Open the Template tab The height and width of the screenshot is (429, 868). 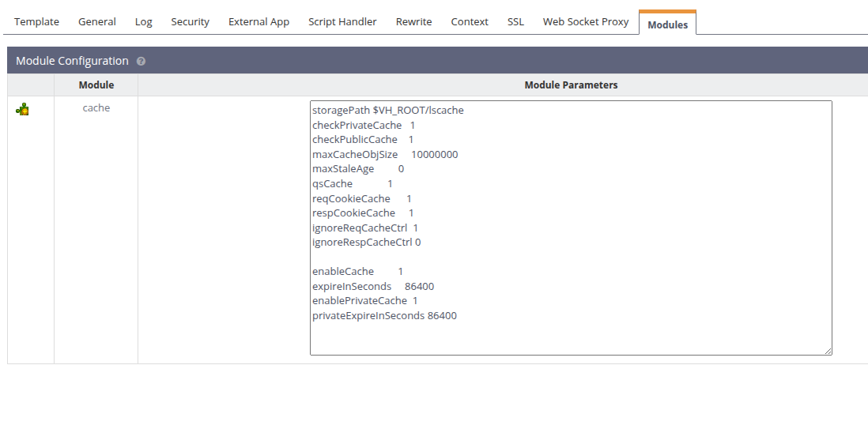[36, 22]
